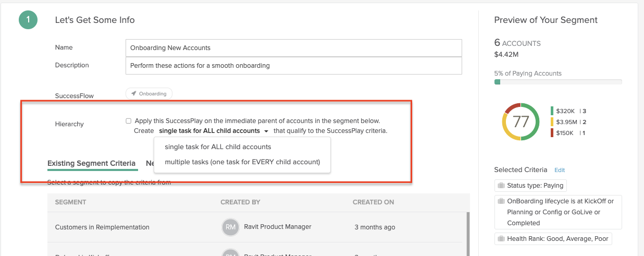Click Ravit Product Manager in first row
This screenshot has width=644, height=256.
[278, 227]
